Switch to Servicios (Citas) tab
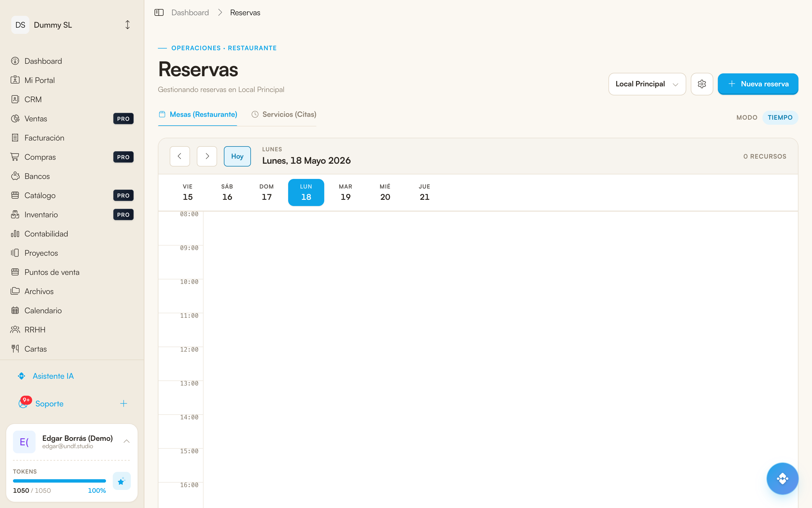The height and width of the screenshot is (508, 812). point(284,115)
